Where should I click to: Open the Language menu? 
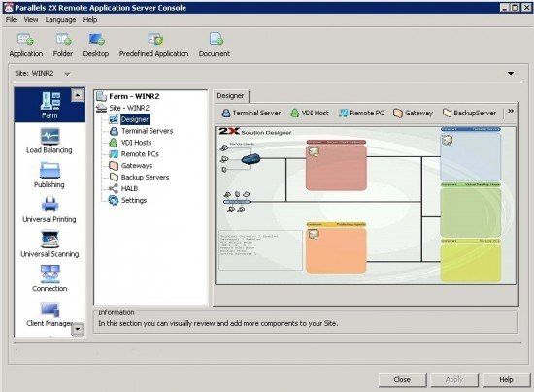coord(60,20)
